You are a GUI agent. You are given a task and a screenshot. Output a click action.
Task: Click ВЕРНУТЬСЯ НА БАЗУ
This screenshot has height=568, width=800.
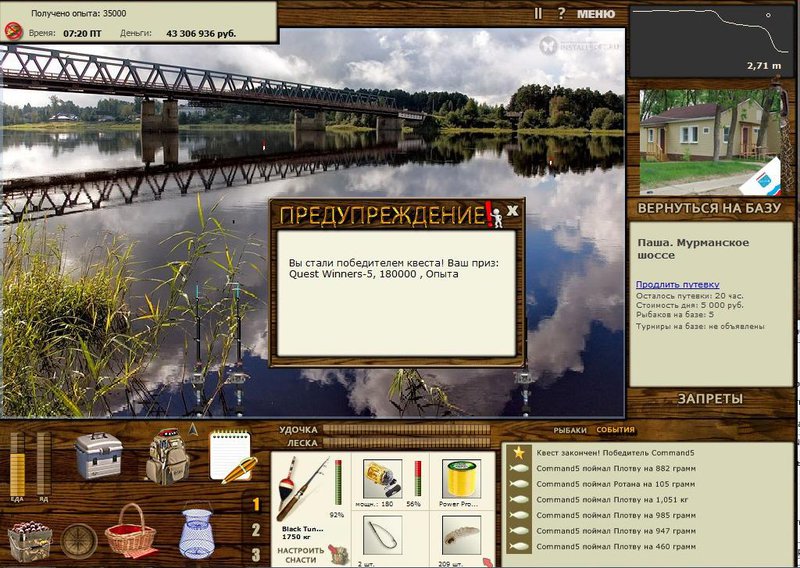709,208
